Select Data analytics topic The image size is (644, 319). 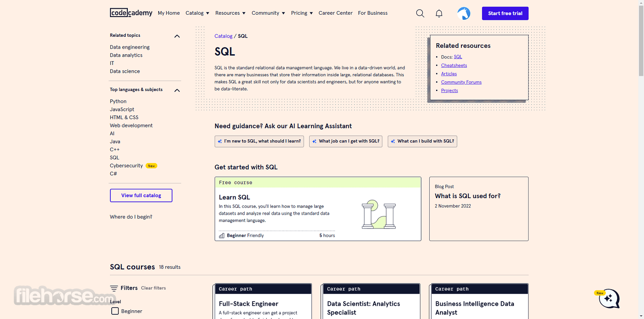126,55
